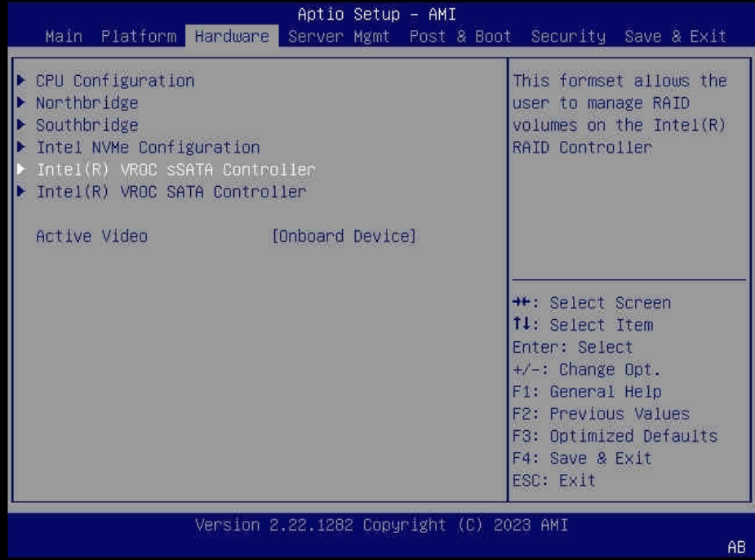Open the Southbridge submenu
The width and height of the screenshot is (755, 560).
coord(87,125)
